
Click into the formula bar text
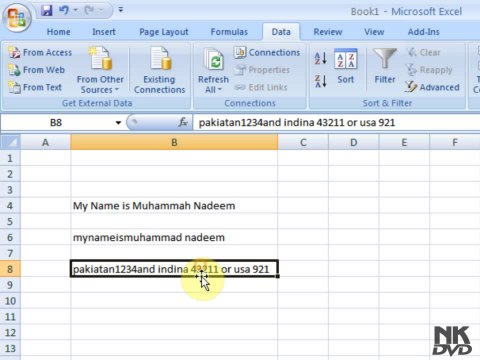pyautogui.click(x=337, y=123)
